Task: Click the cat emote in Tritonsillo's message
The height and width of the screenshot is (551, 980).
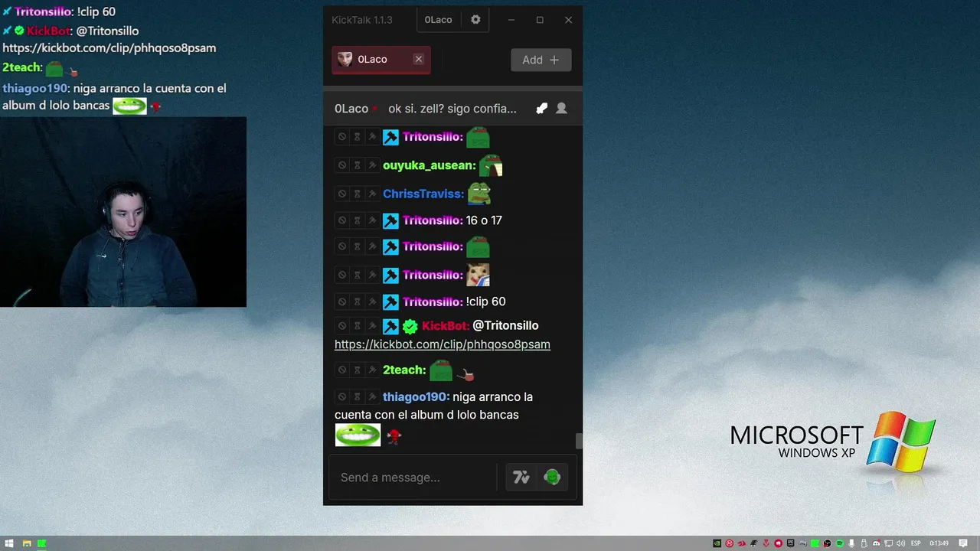Action: coord(478,274)
